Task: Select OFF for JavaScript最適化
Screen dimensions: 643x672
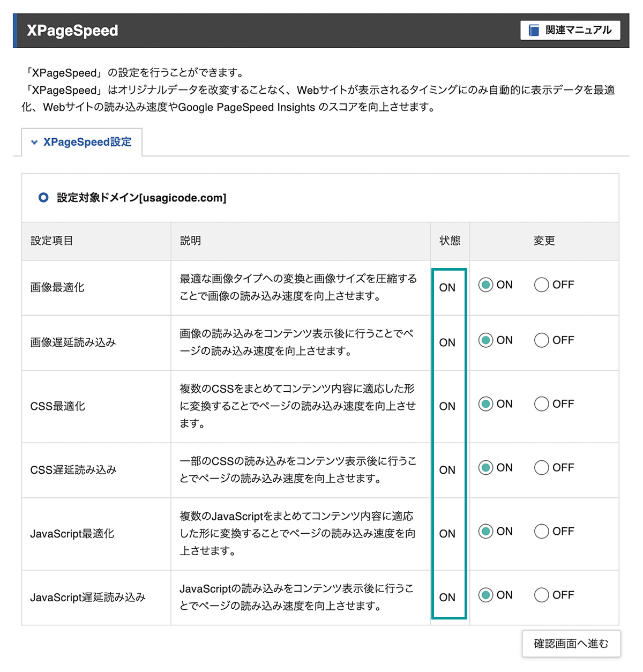Action: click(542, 531)
